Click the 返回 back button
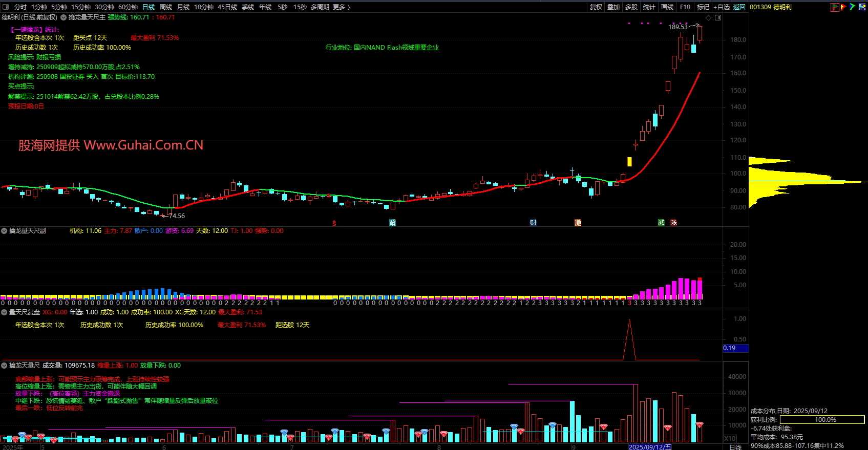Image resolution: width=868 pixels, height=450 pixels. point(739,7)
